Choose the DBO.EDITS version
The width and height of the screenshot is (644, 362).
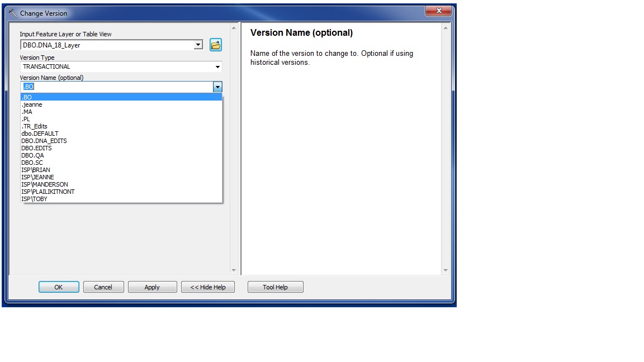(121, 148)
